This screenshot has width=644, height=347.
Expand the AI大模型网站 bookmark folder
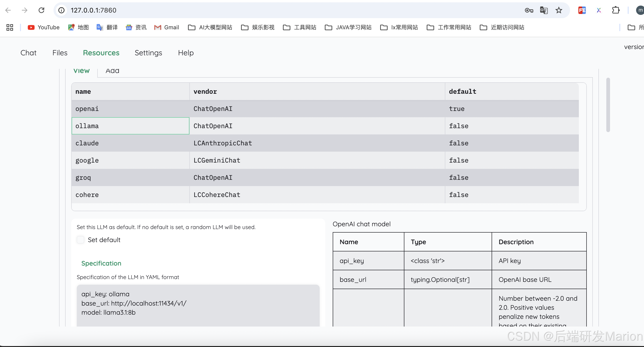pyautogui.click(x=210, y=27)
